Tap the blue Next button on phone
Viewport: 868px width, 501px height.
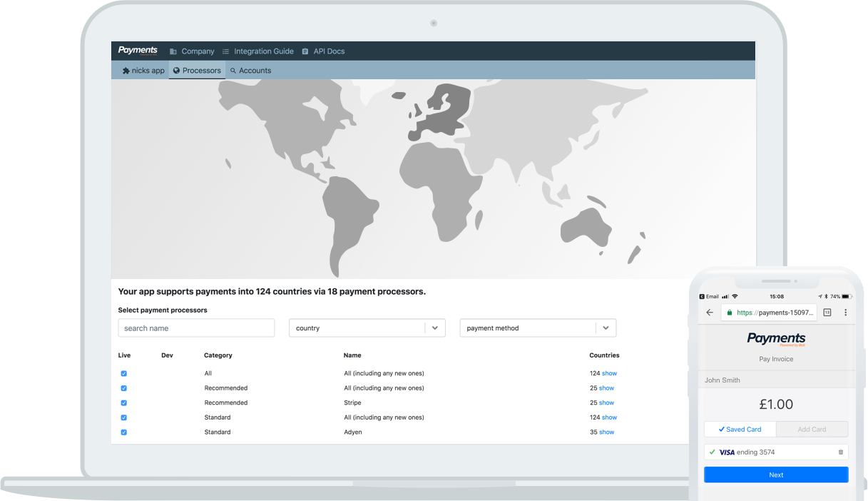[776, 475]
